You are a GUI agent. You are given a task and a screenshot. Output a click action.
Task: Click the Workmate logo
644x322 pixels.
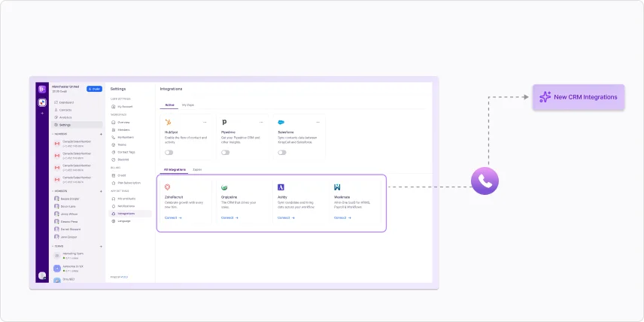click(337, 187)
